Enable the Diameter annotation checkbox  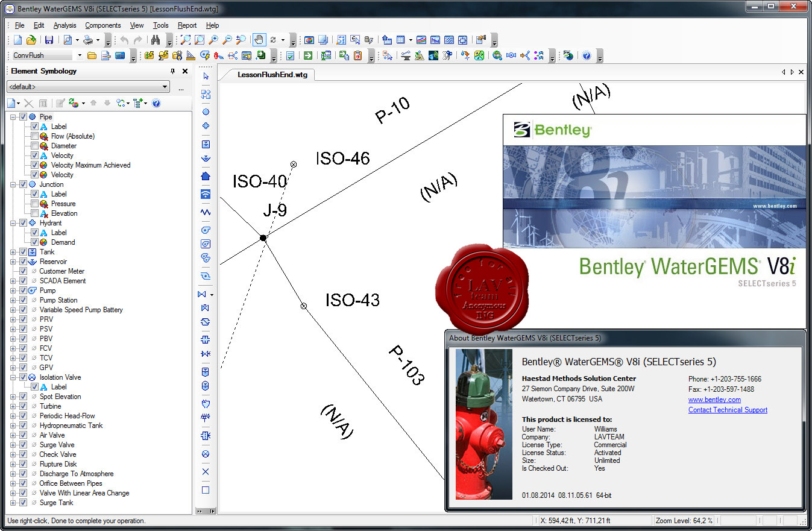click(34, 146)
